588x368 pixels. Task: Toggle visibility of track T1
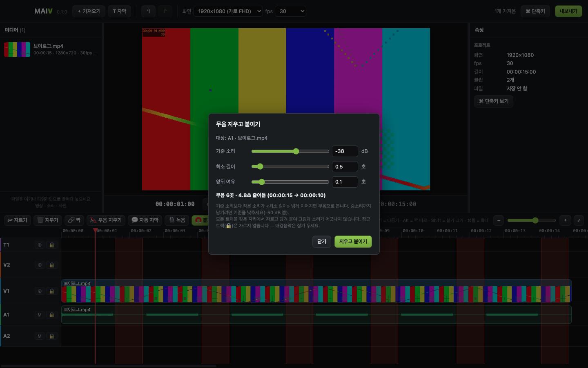coord(40,245)
